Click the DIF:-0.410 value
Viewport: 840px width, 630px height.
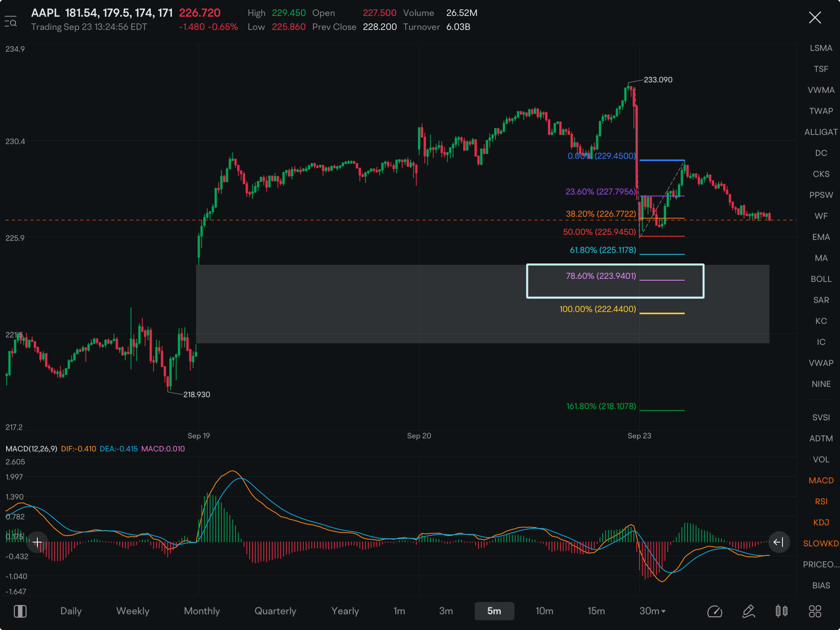79,448
